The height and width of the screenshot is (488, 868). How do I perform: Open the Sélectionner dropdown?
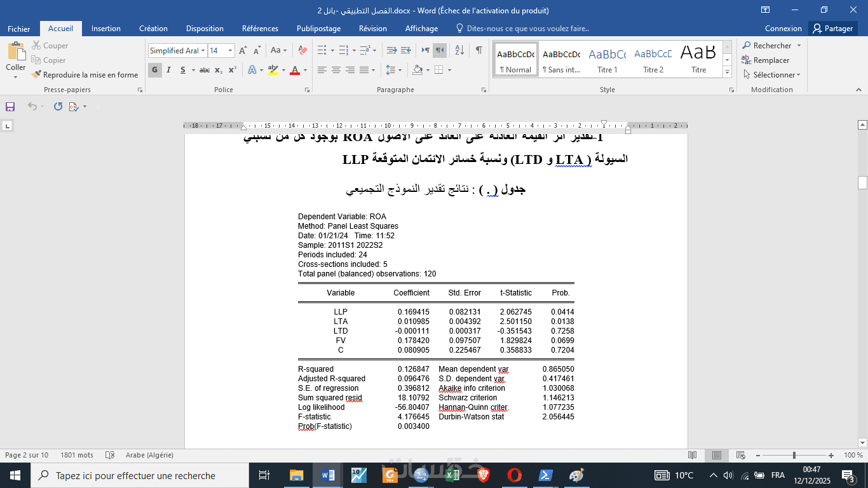coord(772,75)
